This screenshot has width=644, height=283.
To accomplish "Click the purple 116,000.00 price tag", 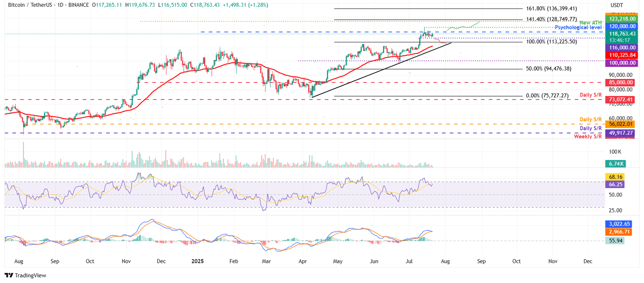I will click(622, 47).
